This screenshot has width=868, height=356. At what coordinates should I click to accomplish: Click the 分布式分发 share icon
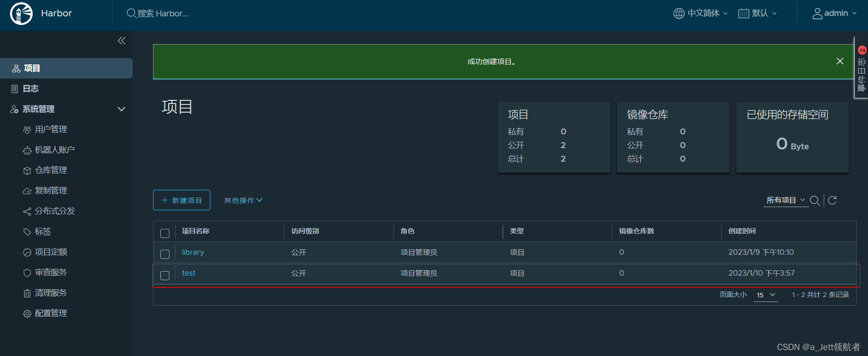coord(27,212)
